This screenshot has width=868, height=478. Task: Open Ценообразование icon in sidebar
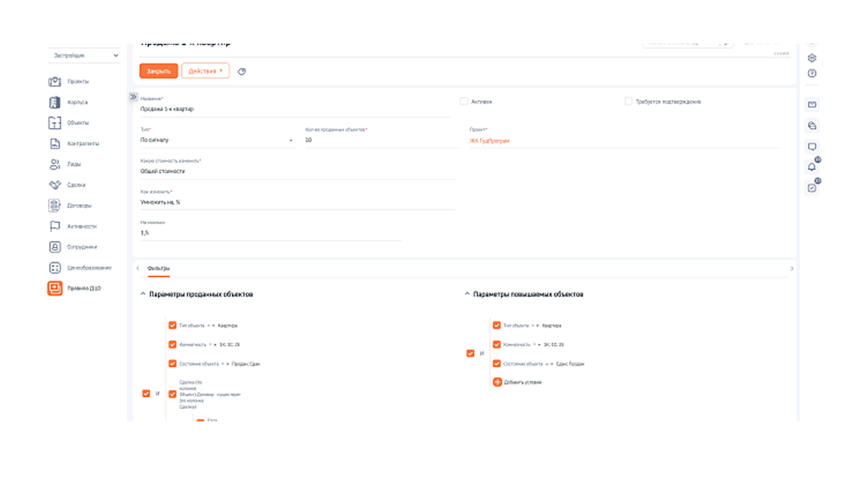(55, 268)
